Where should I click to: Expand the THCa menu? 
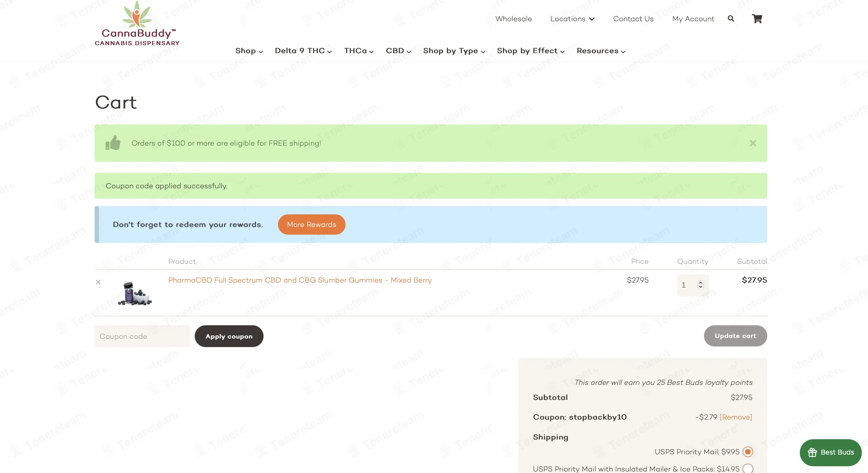point(359,51)
